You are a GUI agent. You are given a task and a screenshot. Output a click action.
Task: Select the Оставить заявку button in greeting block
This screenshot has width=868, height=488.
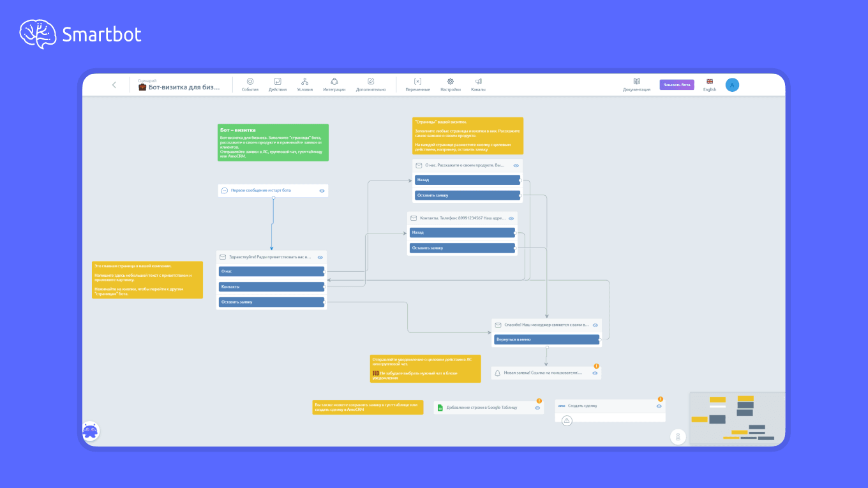[x=272, y=302]
